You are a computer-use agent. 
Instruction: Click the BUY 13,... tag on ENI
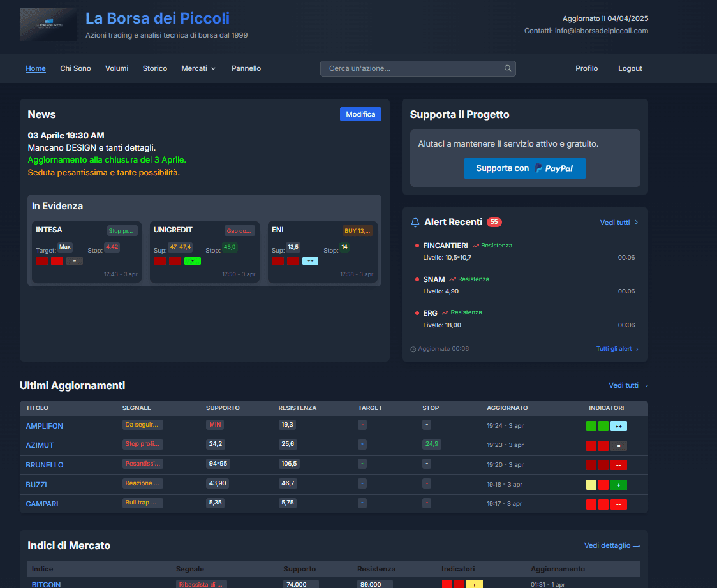358,231
